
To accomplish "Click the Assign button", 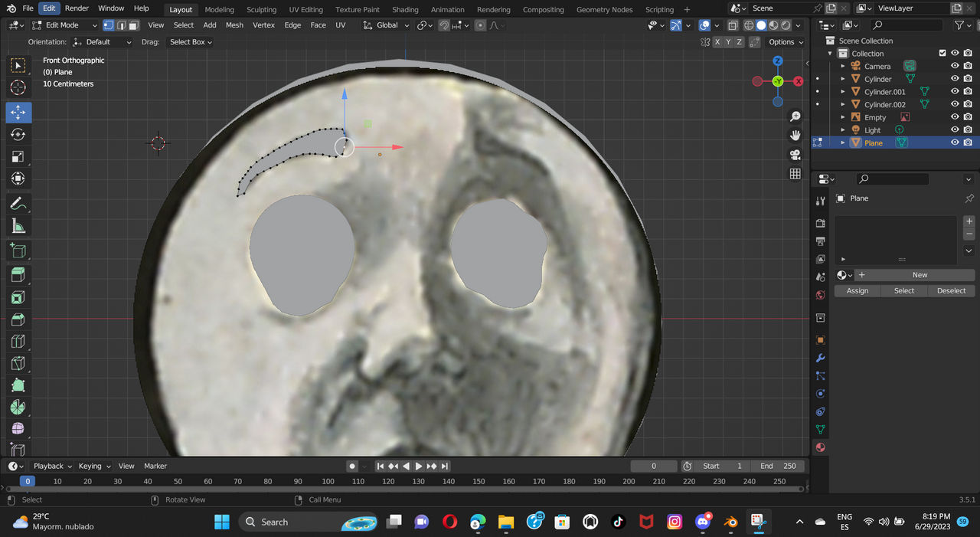I will click(x=857, y=291).
